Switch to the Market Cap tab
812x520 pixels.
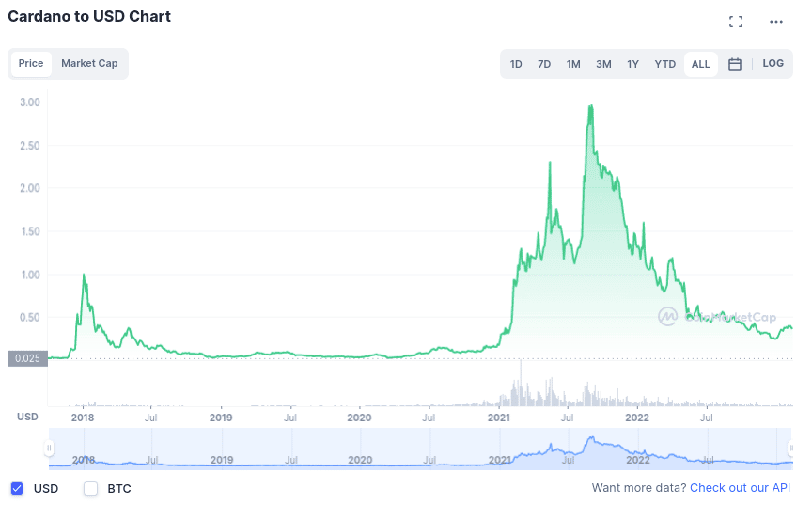89,64
